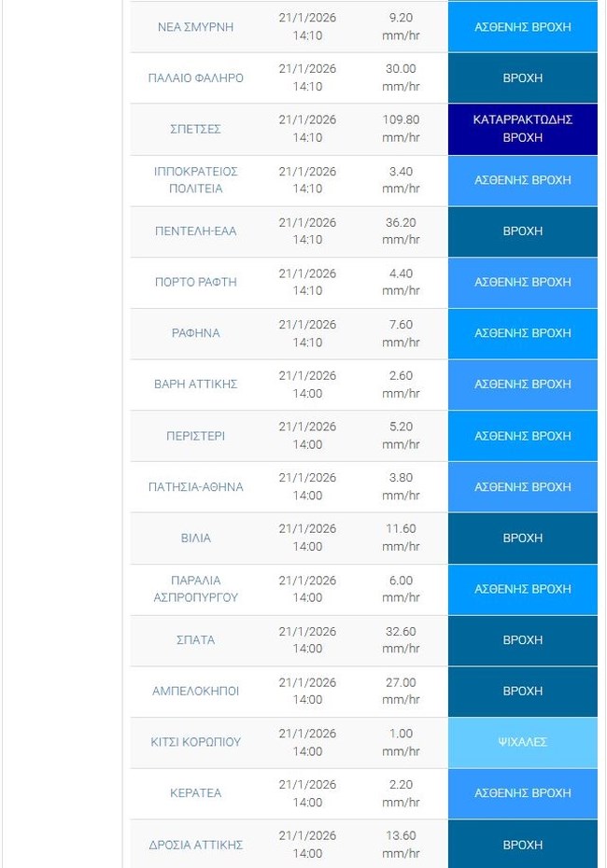Click the ΠΑΛΑΙΟ ΦΑΛΗΡΟ station name
607x868 pixels.
pos(195,78)
